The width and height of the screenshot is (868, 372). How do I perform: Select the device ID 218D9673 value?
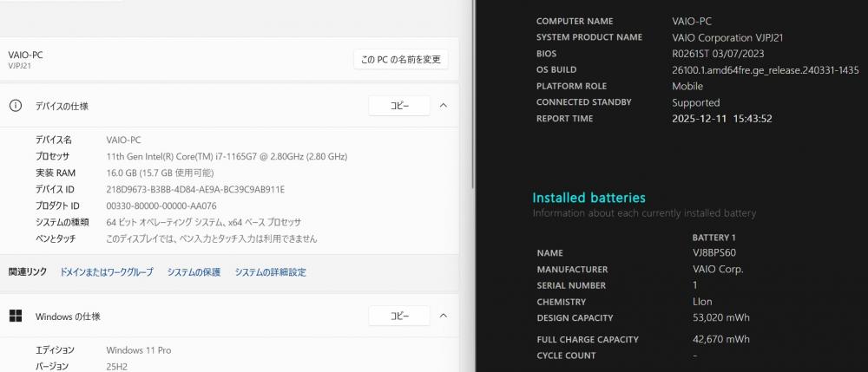point(195,190)
